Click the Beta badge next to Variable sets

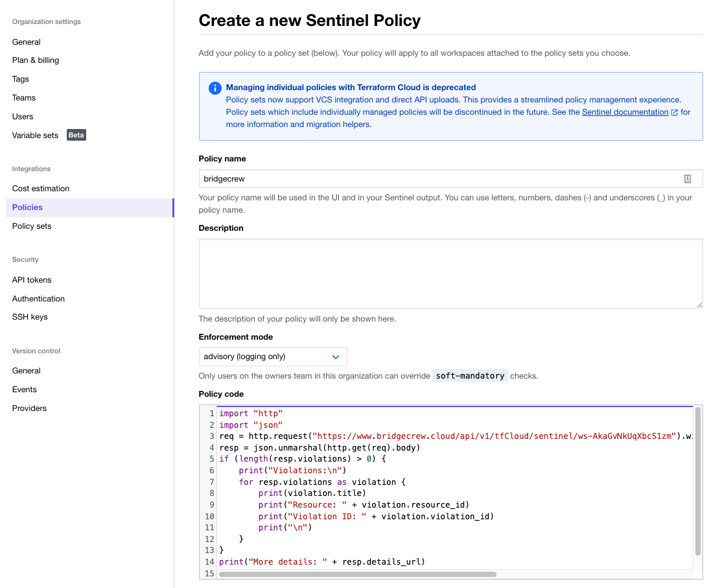pos(76,135)
